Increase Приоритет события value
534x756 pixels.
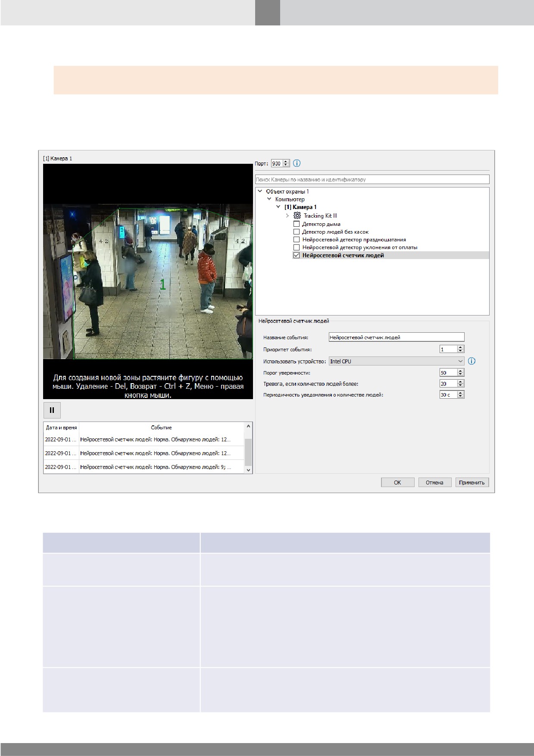(461, 347)
